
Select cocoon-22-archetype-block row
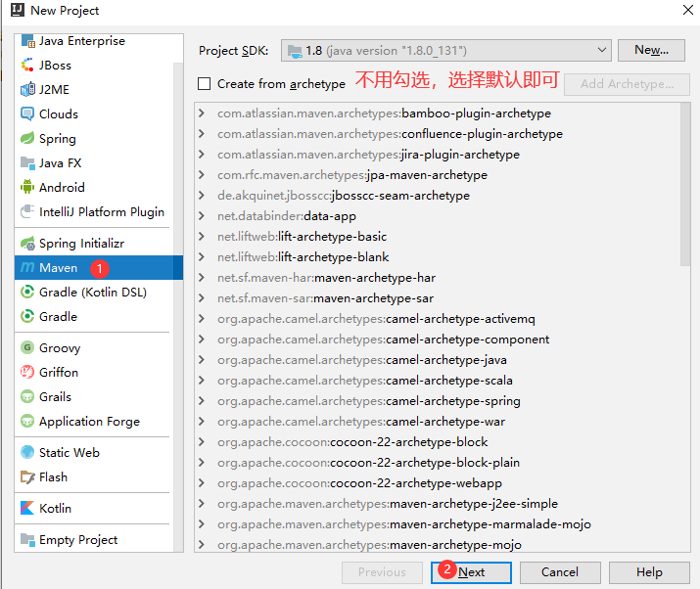coord(438,442)
